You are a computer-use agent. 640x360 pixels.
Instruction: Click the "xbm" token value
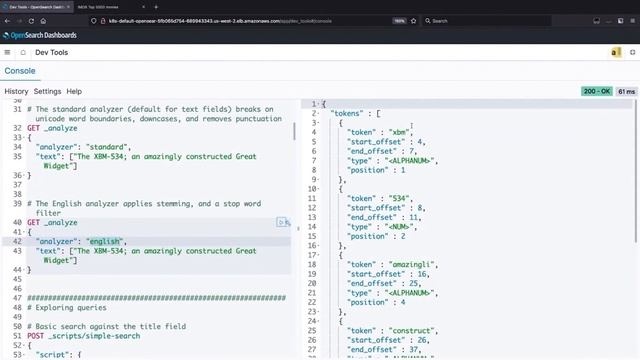pos(399,132)
